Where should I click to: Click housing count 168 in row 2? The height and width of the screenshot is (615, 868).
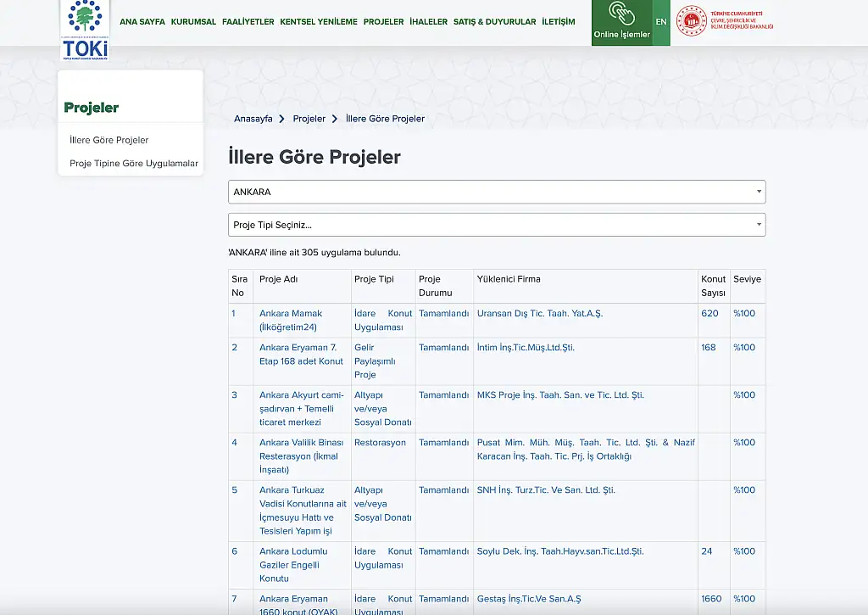pyautogui.click(x=709, y=348)
